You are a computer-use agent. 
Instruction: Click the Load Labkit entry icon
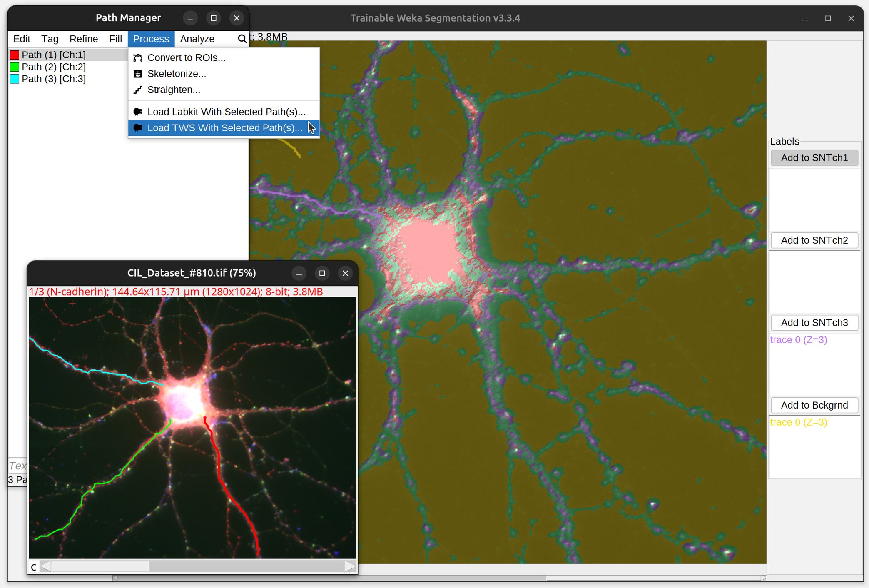coord(138,112)
